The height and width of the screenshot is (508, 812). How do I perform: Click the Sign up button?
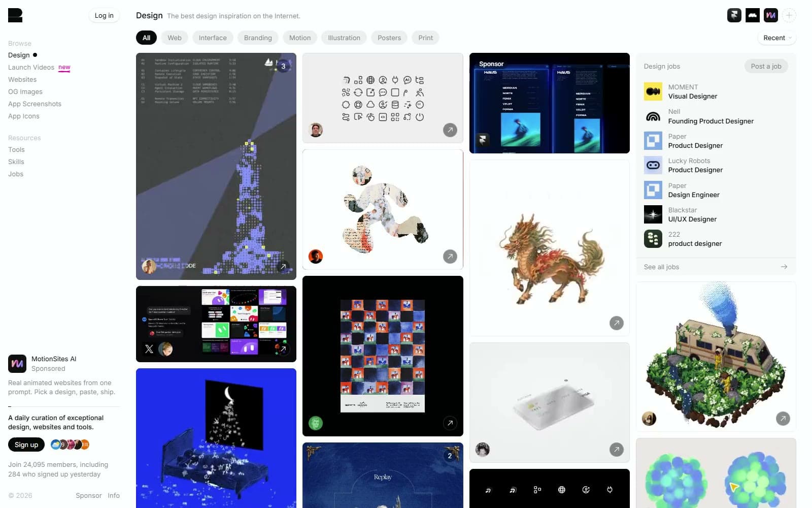click(26, 444)
